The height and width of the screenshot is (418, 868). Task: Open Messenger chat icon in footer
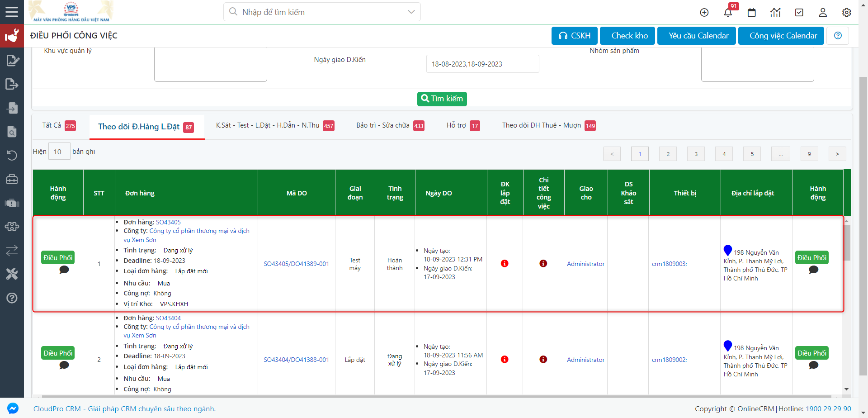tap(13, 408)
